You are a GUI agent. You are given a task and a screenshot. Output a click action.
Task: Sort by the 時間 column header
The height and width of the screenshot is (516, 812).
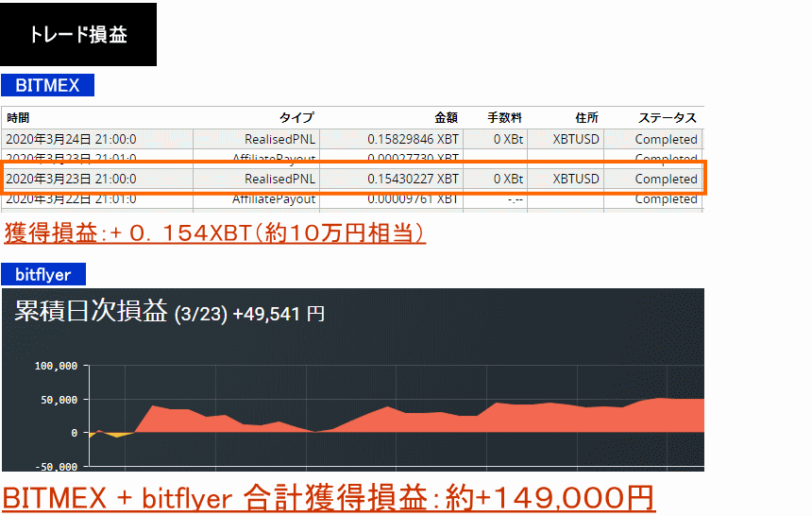click(x=18, y=118)
